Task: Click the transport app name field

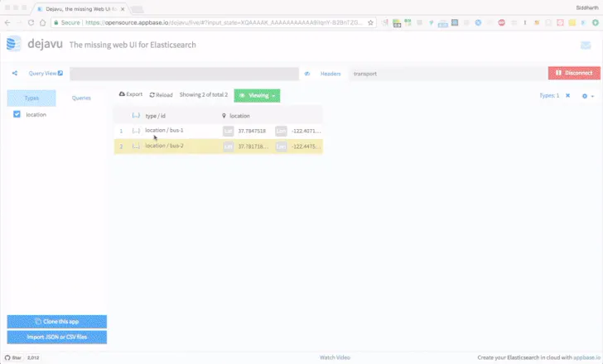Action: (448, 74)
